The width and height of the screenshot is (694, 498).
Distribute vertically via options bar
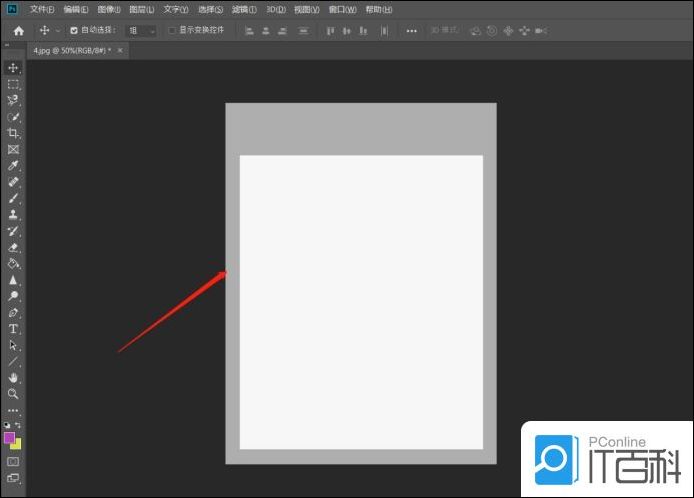click(x=384, y=31)
